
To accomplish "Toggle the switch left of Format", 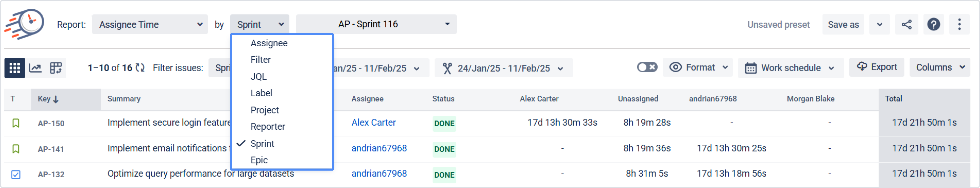I will pos(647,67).
